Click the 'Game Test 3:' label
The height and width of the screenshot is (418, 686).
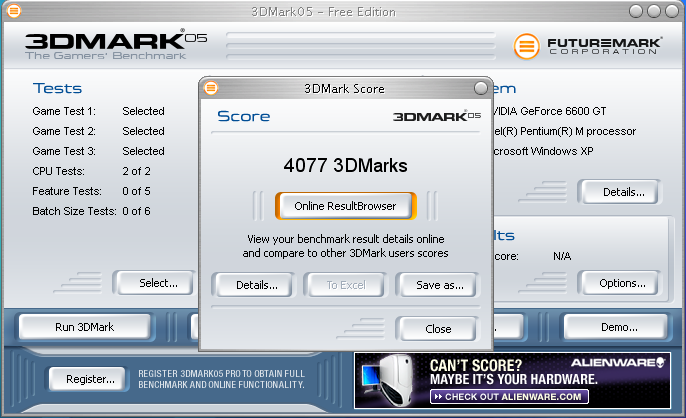click(x=64, y=151)
